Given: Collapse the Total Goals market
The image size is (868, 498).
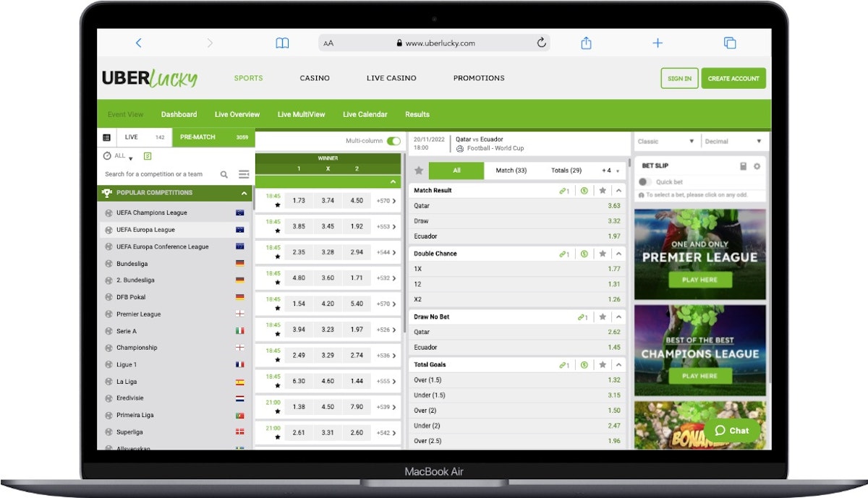Looking at the screenshot, I should click(619, 365).
